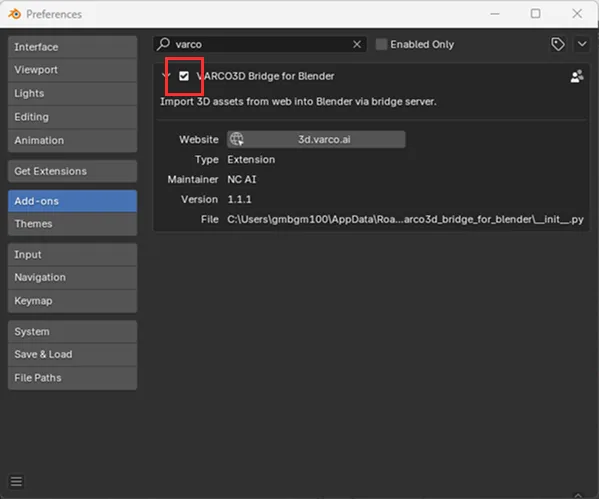Click the Blender logo in title bar
The height and width of the screenshot is (499, 599).
[x=15, y=14]
